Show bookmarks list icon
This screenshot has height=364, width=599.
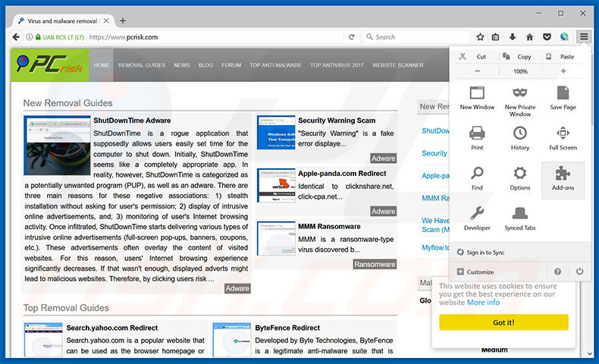point(495,37)
